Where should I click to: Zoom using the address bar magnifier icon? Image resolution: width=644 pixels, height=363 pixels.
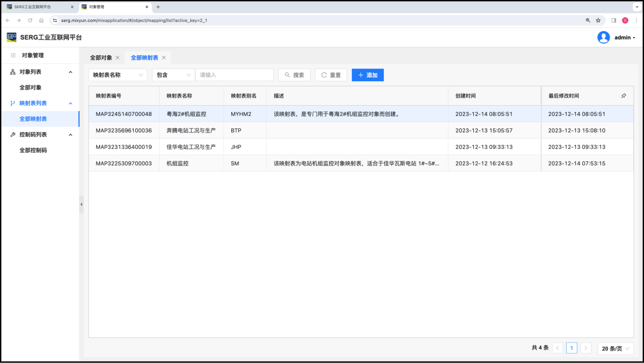click(x=588, y=20)
